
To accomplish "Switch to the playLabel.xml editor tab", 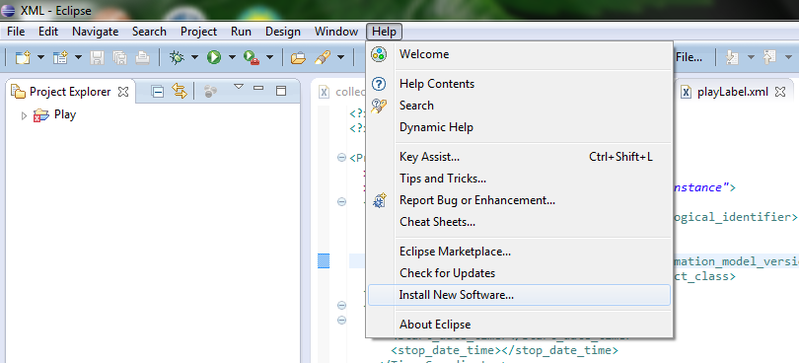I will click(733, 92).
